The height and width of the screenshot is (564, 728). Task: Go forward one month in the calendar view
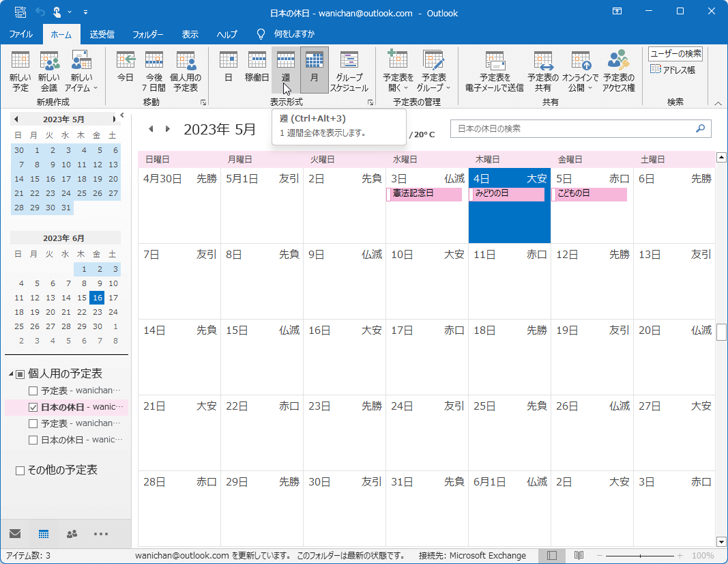point(168,128)
